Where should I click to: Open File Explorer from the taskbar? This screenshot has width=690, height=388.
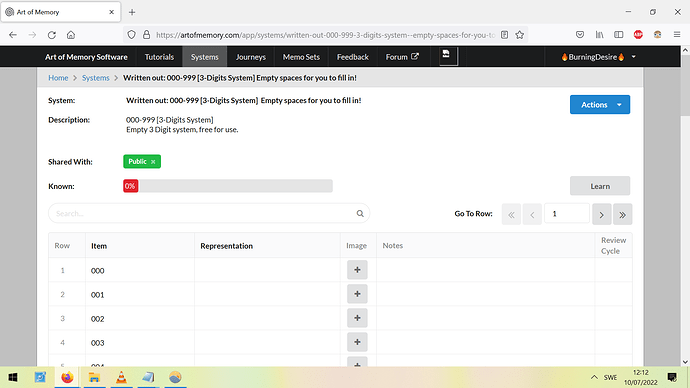[x=94, y=377]
